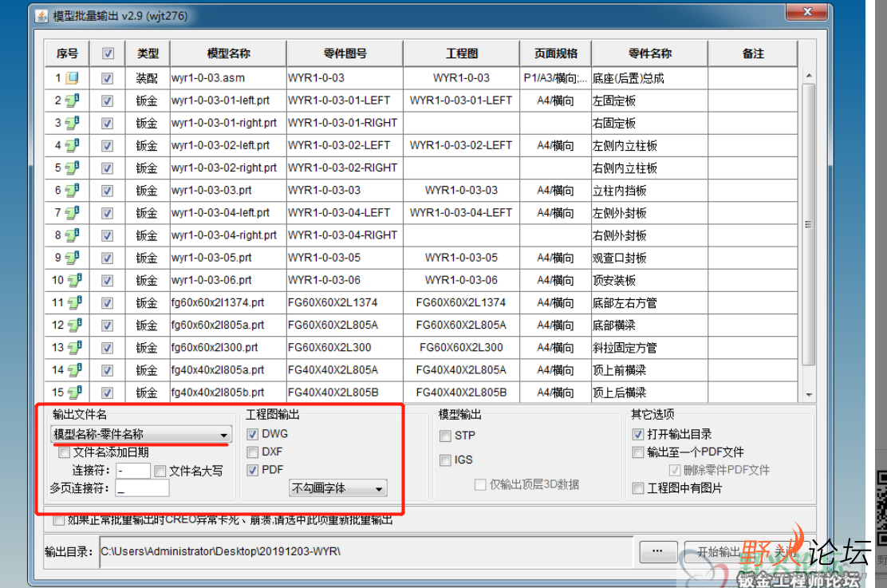The image size is (887, 588).
Task: Close the 模型批量输出 window
Action: point(807,11)
